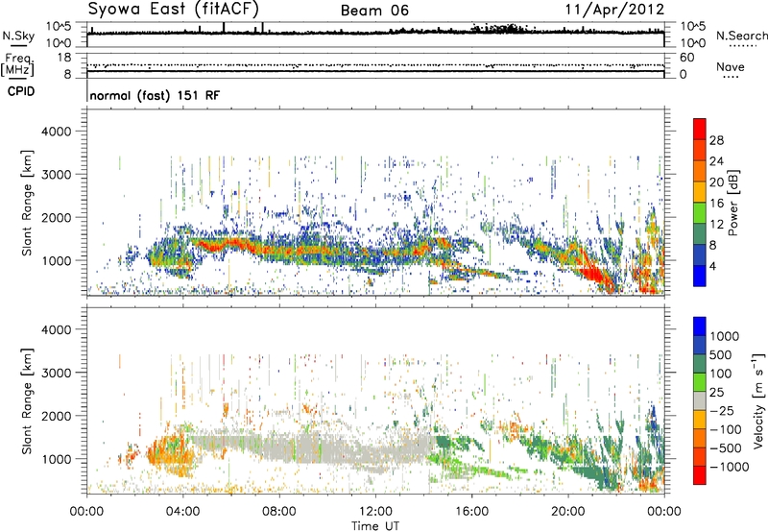Viewport: 768px width, 532px height.
Task: Pick the dark green 8–12 dB Power colorbar segment
Action: 700,233
